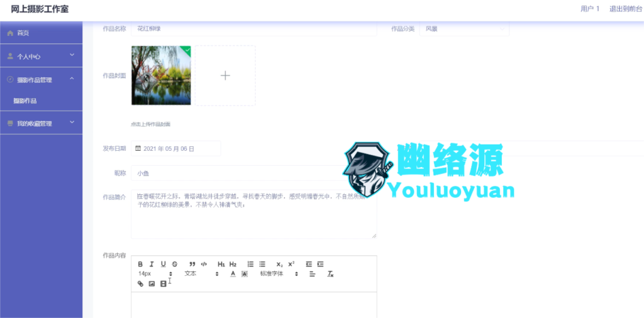The image size is (644, 318).
Task: Click the person icon beside 个人中心
Action: [11, 56]
